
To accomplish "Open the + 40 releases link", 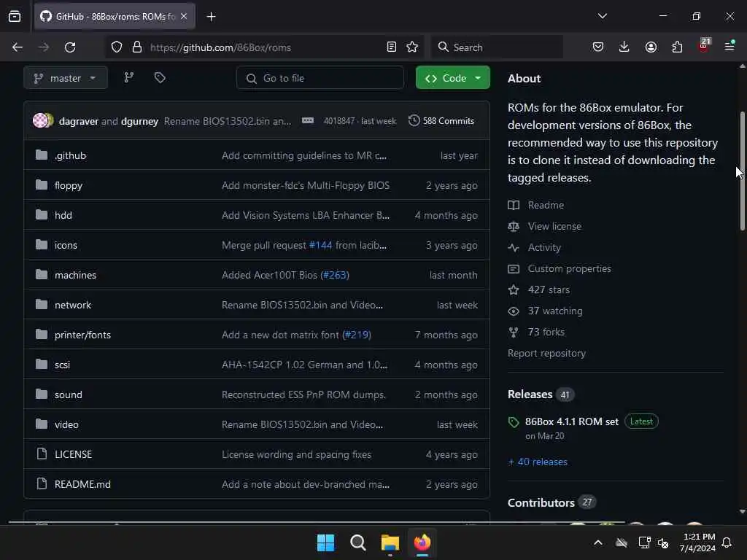I will [x=538, y=462].
